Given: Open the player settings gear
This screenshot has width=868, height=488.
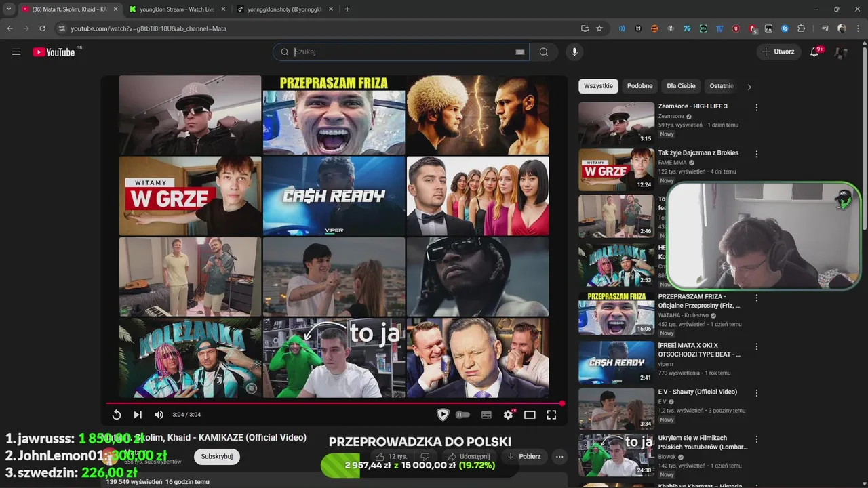Looking at the screenshot, I should [x=508, y=415].
